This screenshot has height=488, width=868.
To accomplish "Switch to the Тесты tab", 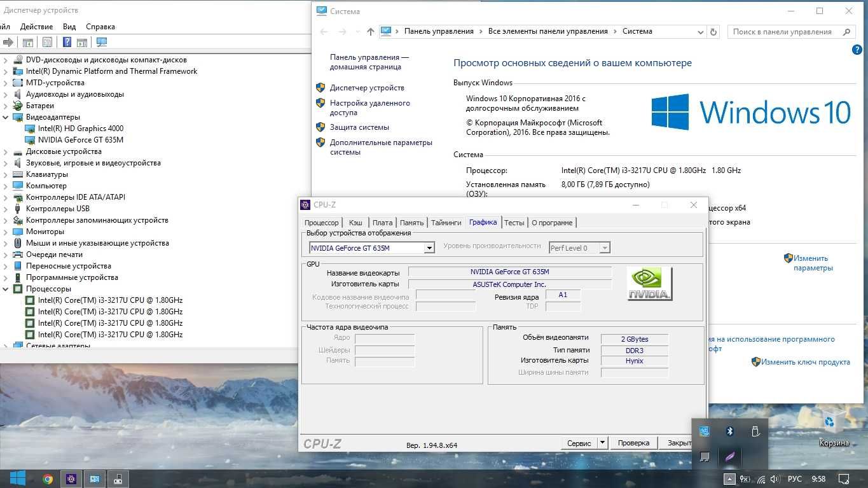I will pyautogui.click(x=514, y=223).
